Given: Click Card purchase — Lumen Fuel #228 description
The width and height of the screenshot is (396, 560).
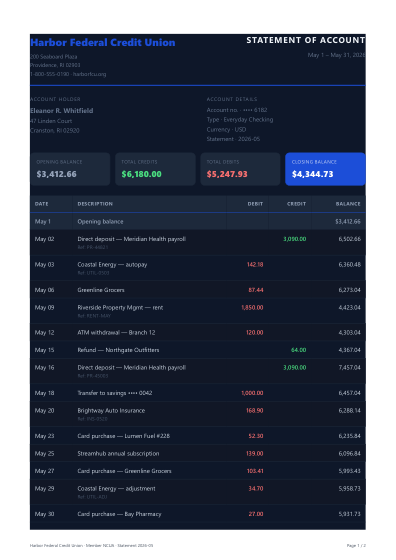Looking at the screenshot, I should click(124, 436).
